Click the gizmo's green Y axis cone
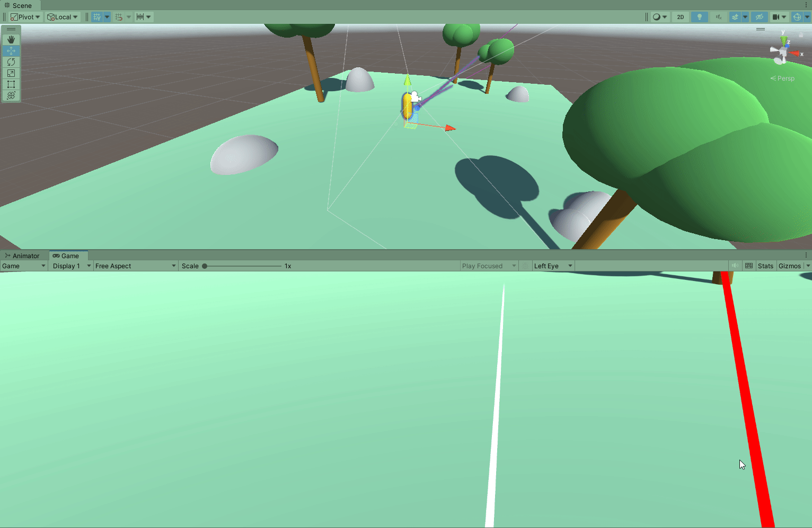The width and height of the screenshot is (812, 528). pyautogui.click(x=783, y=40)
